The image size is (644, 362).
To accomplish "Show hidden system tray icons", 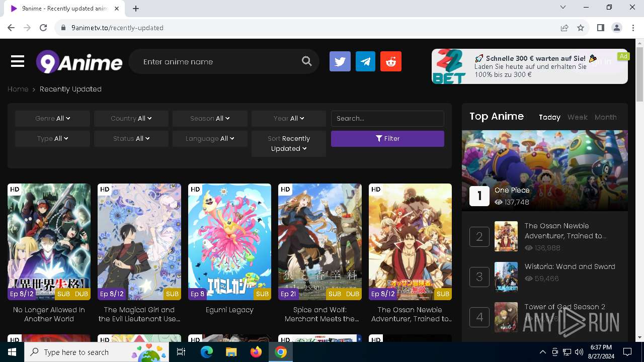I will pyautogui.click(x=542, y=352).
